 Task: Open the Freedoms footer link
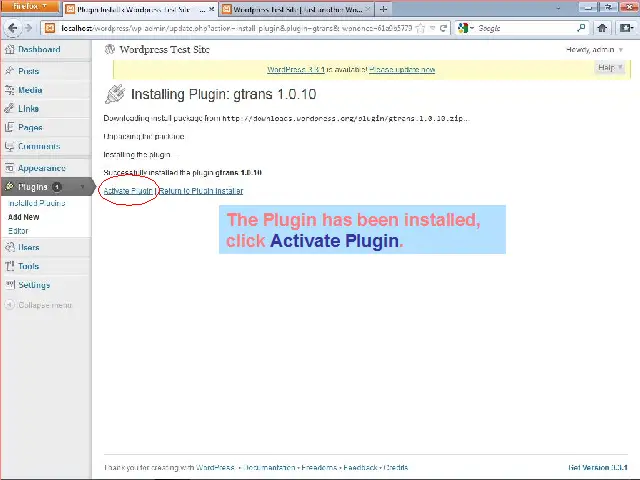(319, 467)
